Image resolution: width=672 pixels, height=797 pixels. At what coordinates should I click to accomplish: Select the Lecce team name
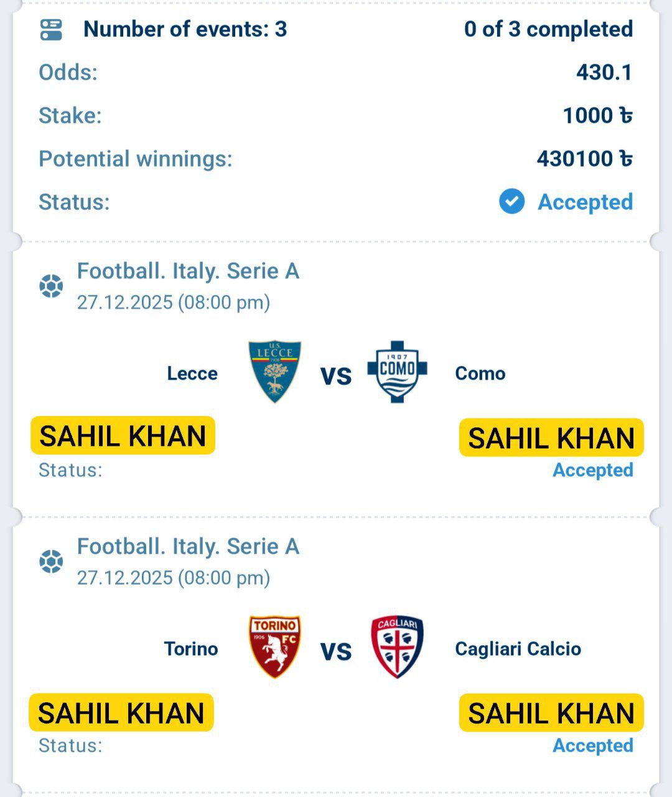pos(192,374)
